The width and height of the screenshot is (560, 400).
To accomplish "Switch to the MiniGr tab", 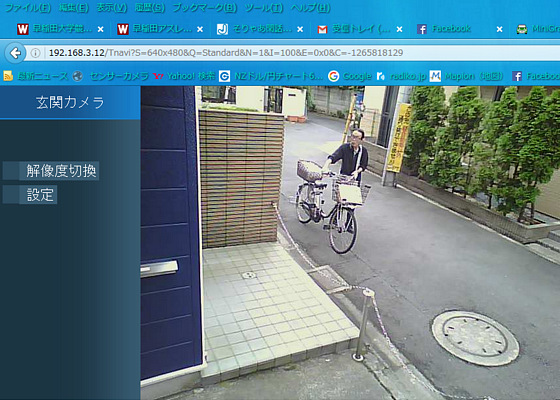I will (x=537, y=29).
